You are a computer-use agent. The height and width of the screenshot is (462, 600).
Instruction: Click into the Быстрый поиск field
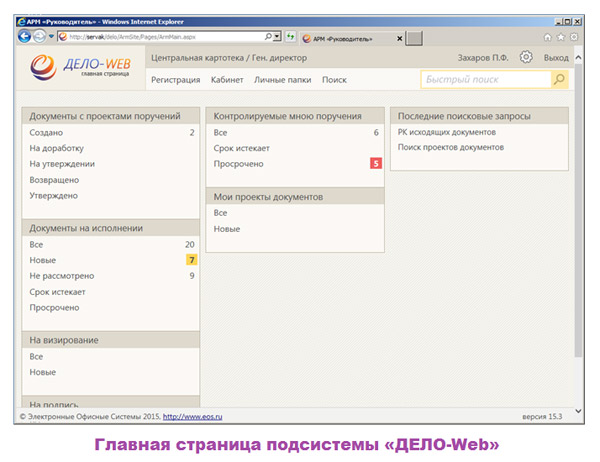click(x=485, y=79)
